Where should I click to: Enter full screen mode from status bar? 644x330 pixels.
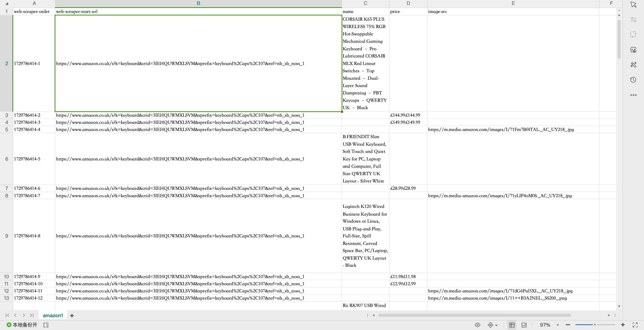(x=635, y=325)
